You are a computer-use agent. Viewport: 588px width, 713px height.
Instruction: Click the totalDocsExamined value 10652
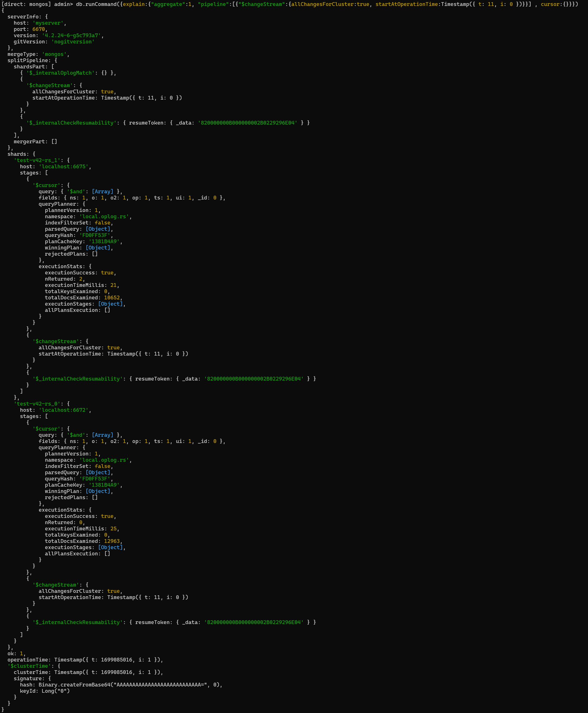pyautogui.click(x=112, y=298)
